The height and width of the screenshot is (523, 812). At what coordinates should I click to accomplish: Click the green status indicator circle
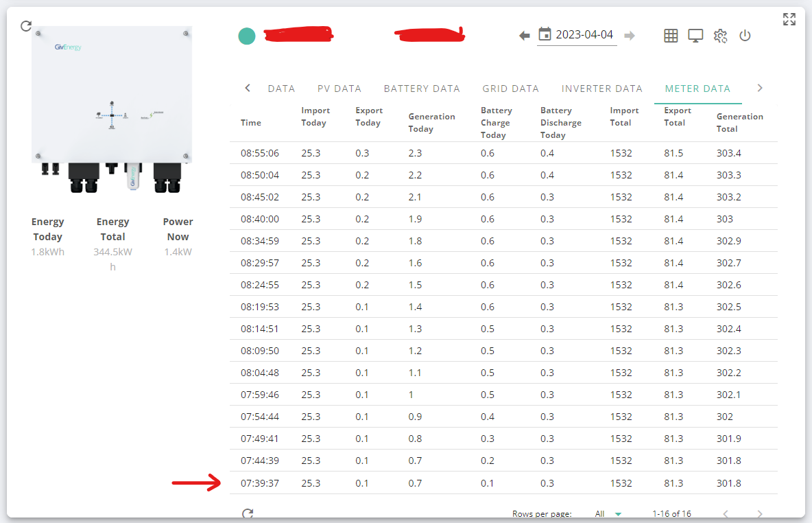pos(246,36)
